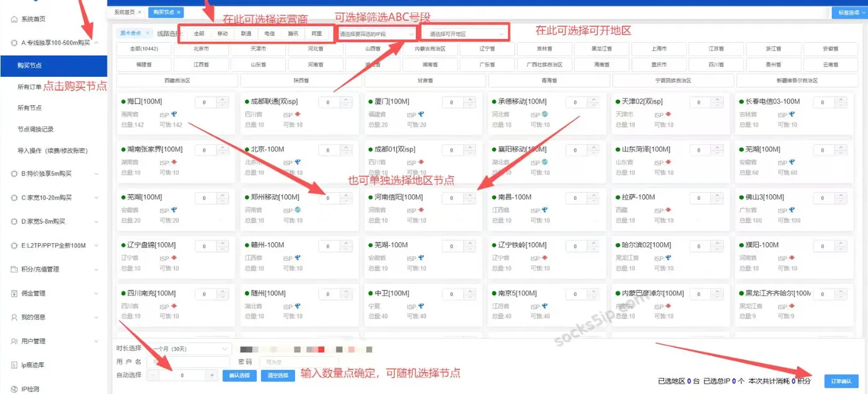Click ISP icon on 海口[100M] card
The image size is (868, 394).
pos(175,115)
